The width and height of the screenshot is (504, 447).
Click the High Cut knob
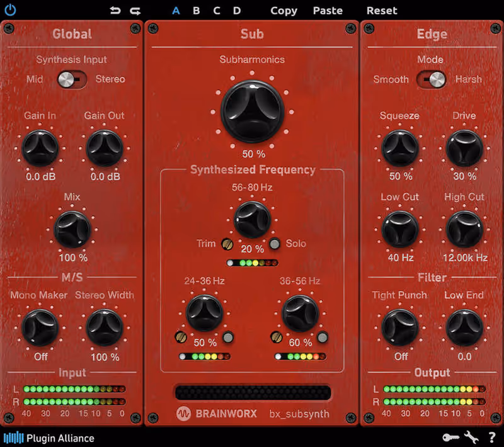(464, 229)
